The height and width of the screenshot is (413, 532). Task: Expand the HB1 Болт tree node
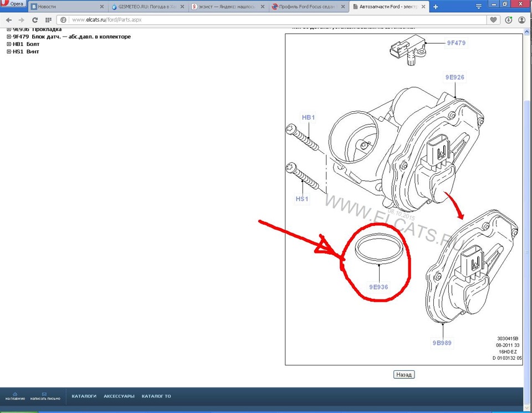tap(9, 44)
